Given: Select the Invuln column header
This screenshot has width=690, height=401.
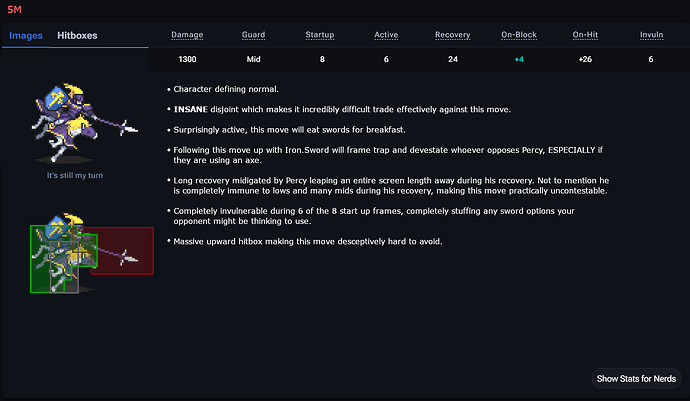Looking at the screenshot, I should [651, 35].
